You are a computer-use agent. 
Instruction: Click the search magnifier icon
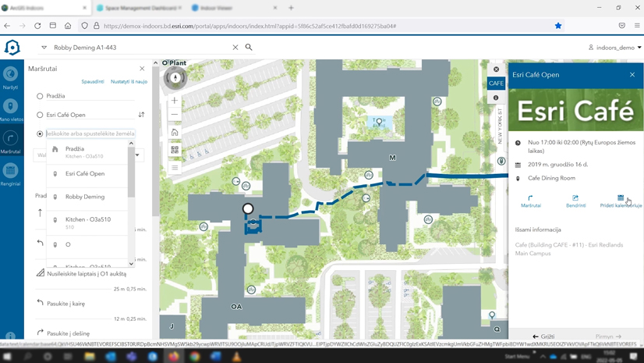coord(249,48)
